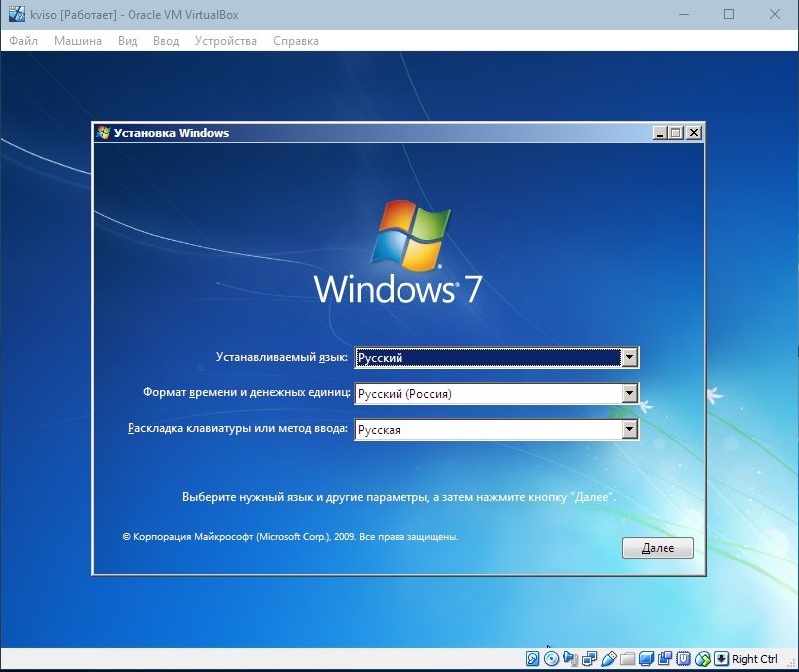Open the Вид menu
Screen dimensions: 799x672
[x=128, y=41]
